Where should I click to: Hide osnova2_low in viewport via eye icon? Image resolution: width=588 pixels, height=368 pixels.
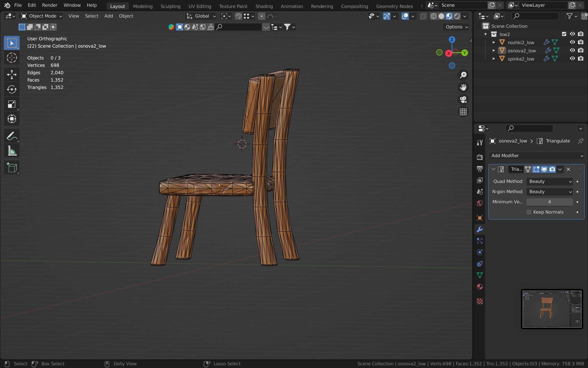click(572, 50)
